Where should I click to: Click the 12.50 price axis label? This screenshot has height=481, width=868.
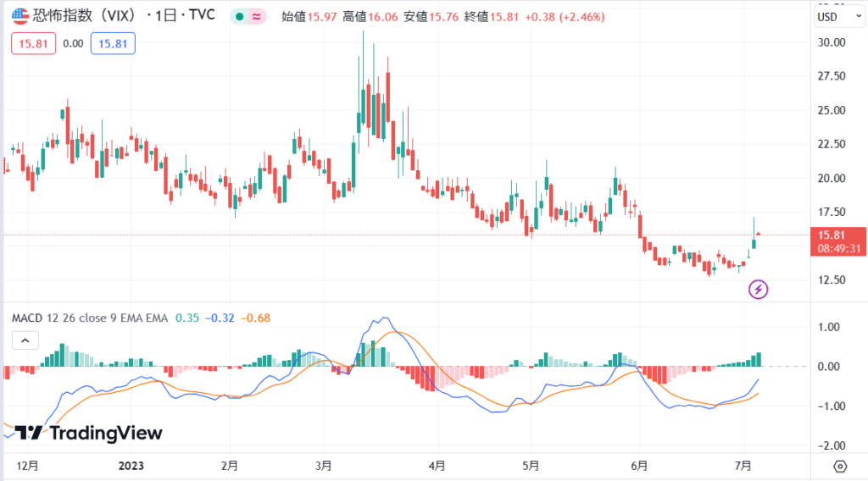[832, 279]
